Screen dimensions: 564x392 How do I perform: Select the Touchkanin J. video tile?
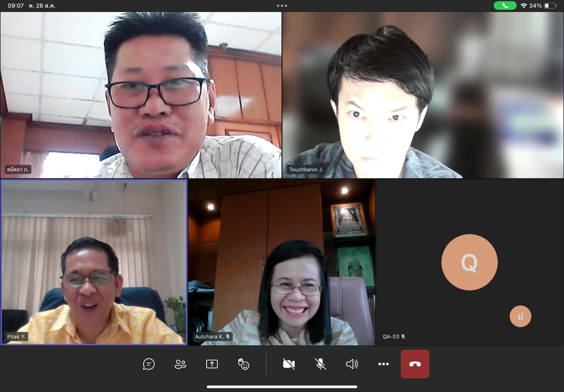[423, 95]
